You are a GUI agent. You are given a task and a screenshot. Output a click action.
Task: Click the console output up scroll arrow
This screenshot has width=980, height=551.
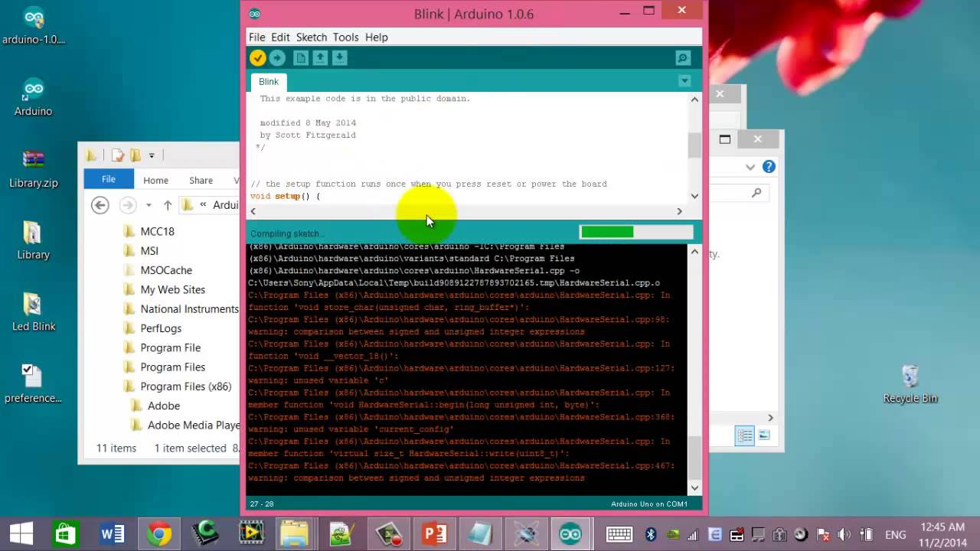[x=694, y=252]
